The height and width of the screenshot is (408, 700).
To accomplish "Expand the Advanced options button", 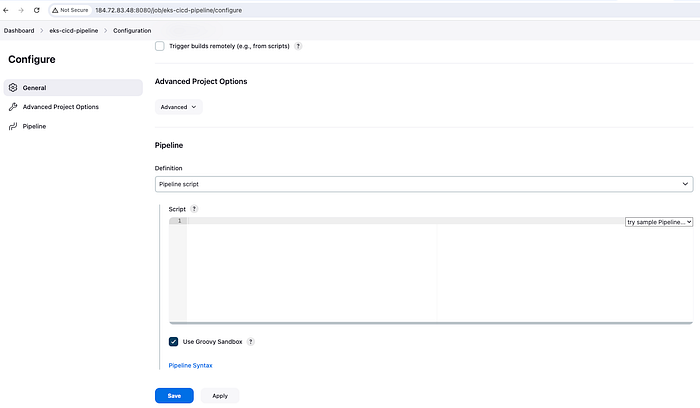I will click(179, 107).
